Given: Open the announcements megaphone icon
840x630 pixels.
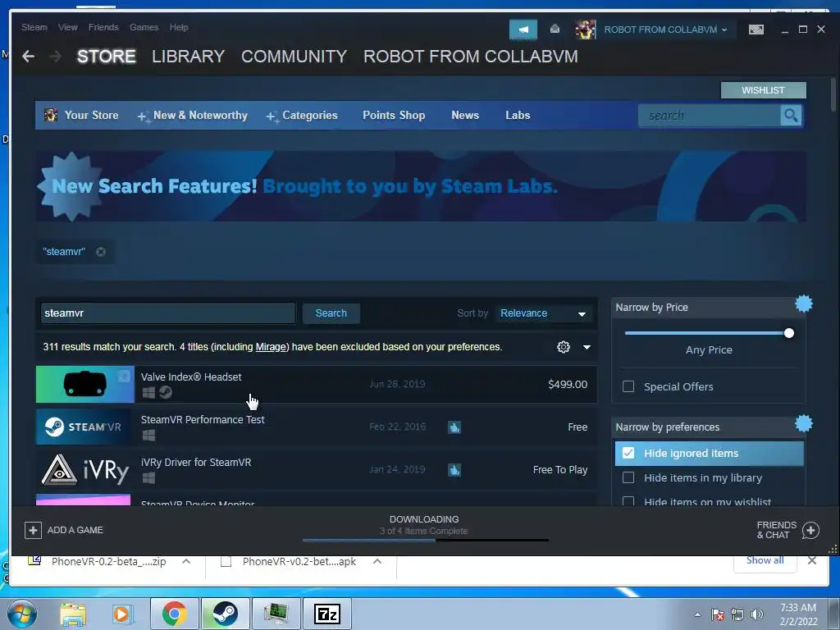Looking at the screenshot, I should click(x=523, y=30).
